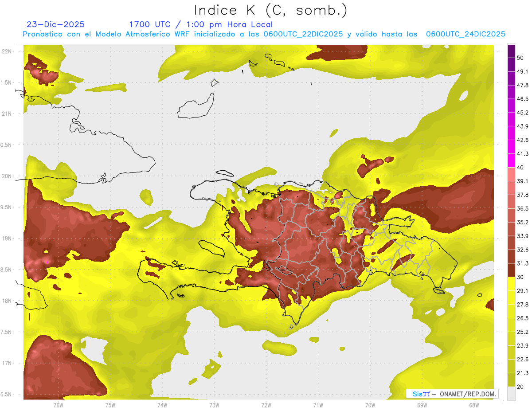
Task: Click the "18N" latitude label
Action: click(x=7, y=301)
